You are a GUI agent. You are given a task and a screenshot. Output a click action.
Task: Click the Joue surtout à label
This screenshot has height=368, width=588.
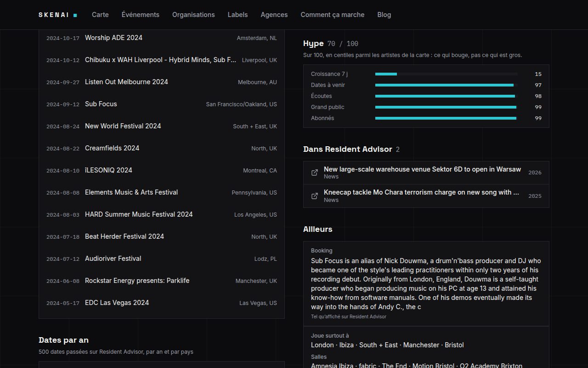coord(330,336)
